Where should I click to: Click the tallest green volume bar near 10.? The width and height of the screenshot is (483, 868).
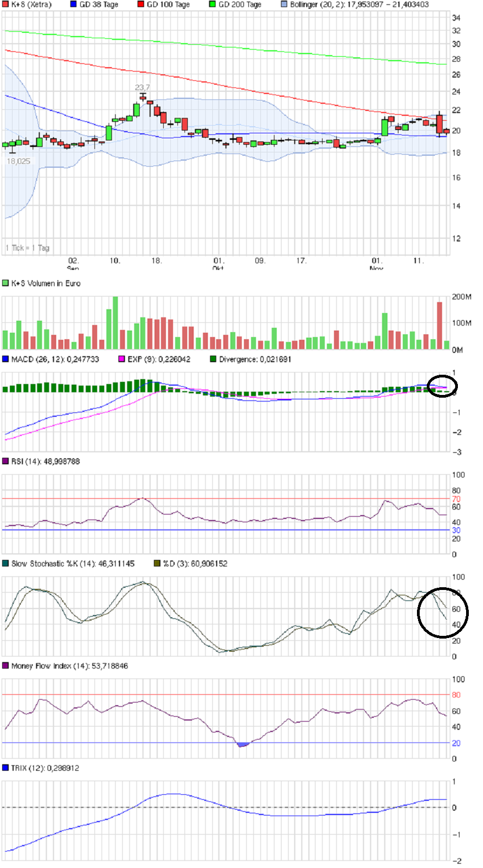pyautogui.click(x=115, y=323)
